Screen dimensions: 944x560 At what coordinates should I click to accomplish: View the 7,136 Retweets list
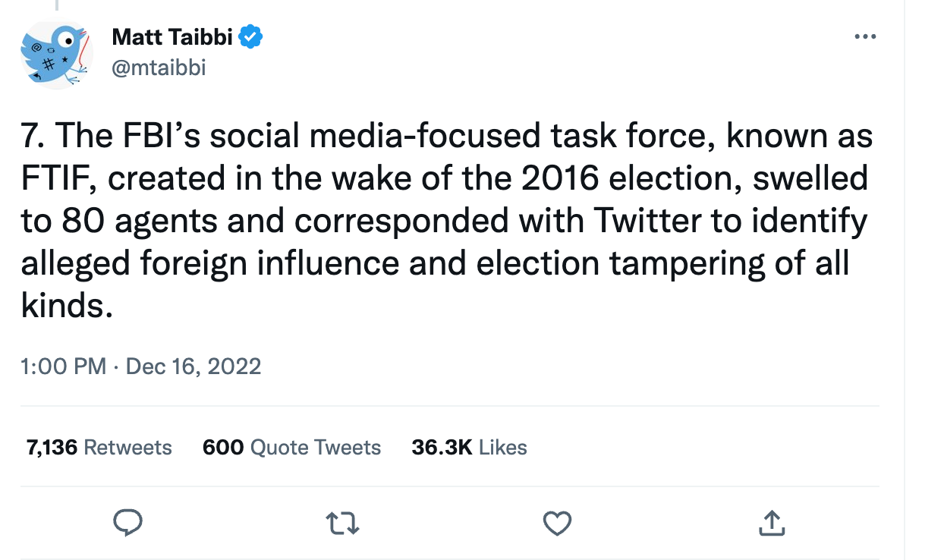(99, 448)
